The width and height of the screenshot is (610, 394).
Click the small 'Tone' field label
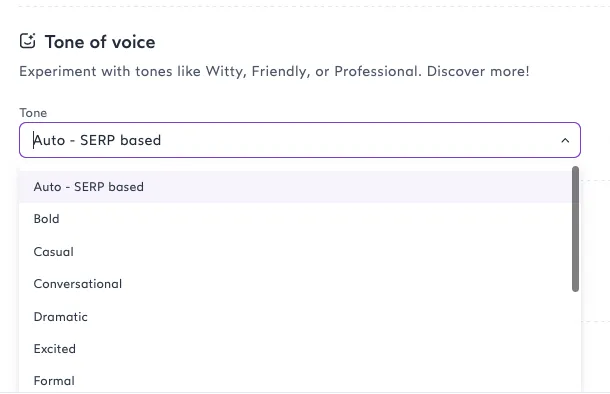click(33, 113)
